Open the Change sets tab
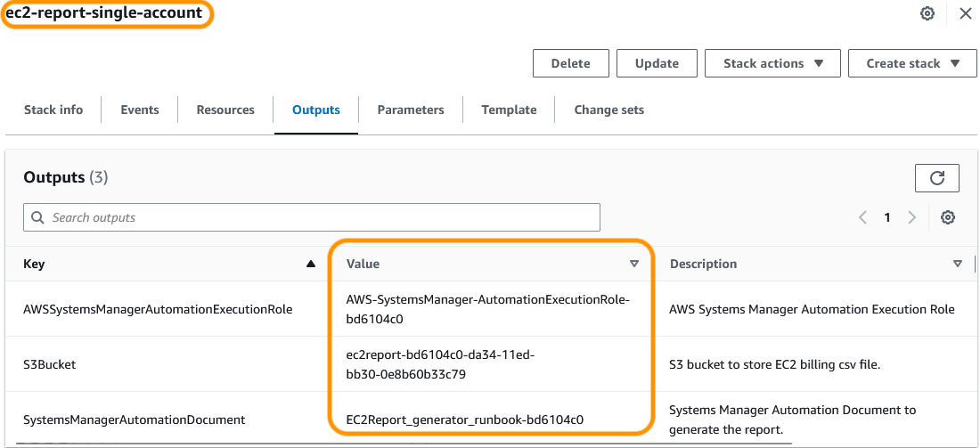 coord(608,110)
